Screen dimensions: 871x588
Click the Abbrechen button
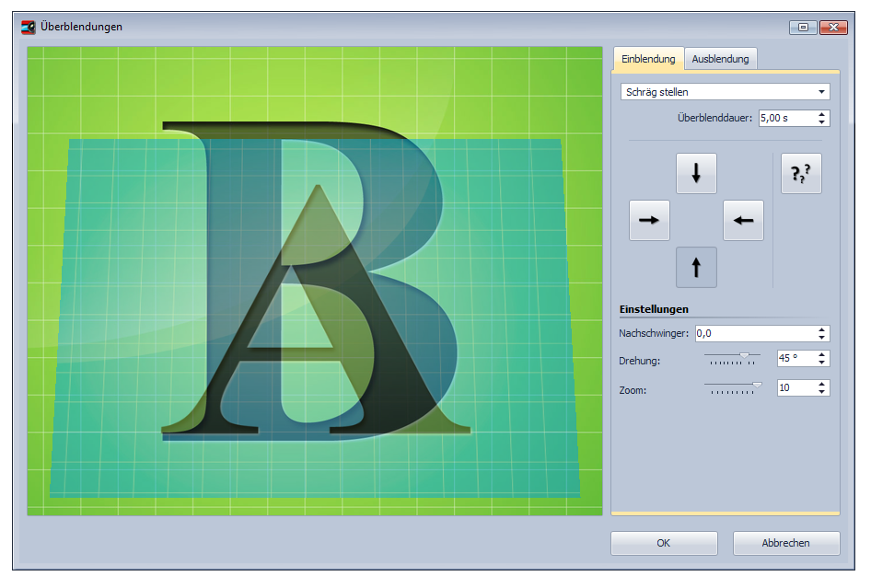point(786,543)
